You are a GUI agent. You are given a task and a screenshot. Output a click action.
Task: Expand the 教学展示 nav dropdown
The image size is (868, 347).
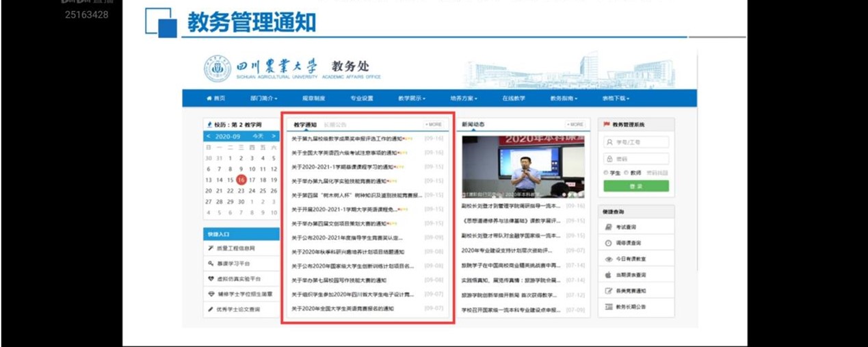(411, 99)
